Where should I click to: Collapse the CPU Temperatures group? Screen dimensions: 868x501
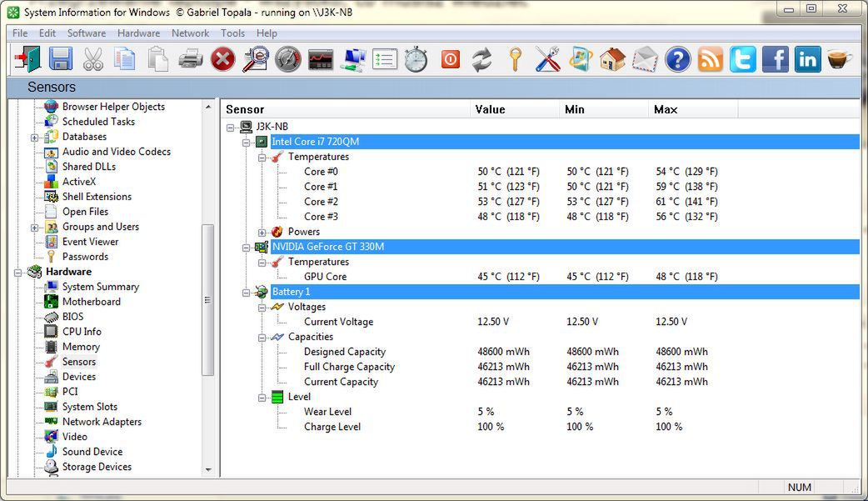[x=262, y=158]
